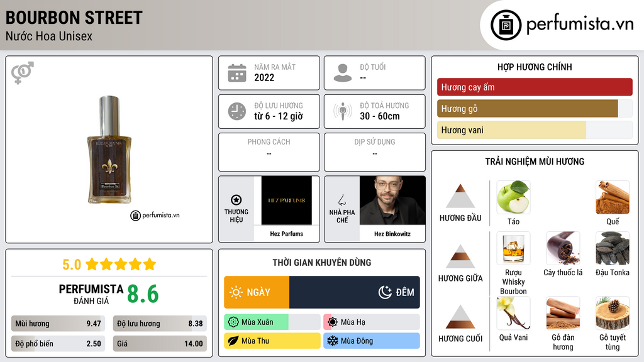The height and width of the screenshot is (362, 644).
Task: Click the sun icon in the Ngày bar
Action: pos(236,292)
